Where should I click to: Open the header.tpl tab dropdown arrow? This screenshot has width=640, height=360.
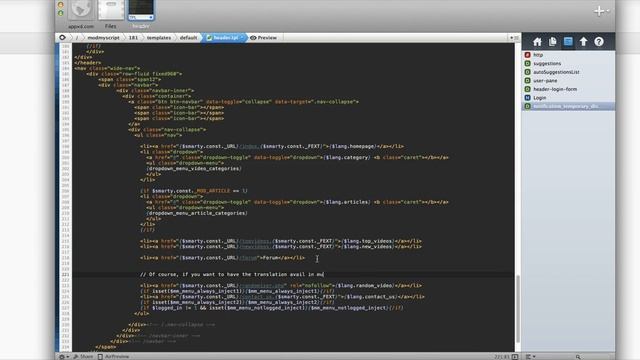tap(242, 38)
